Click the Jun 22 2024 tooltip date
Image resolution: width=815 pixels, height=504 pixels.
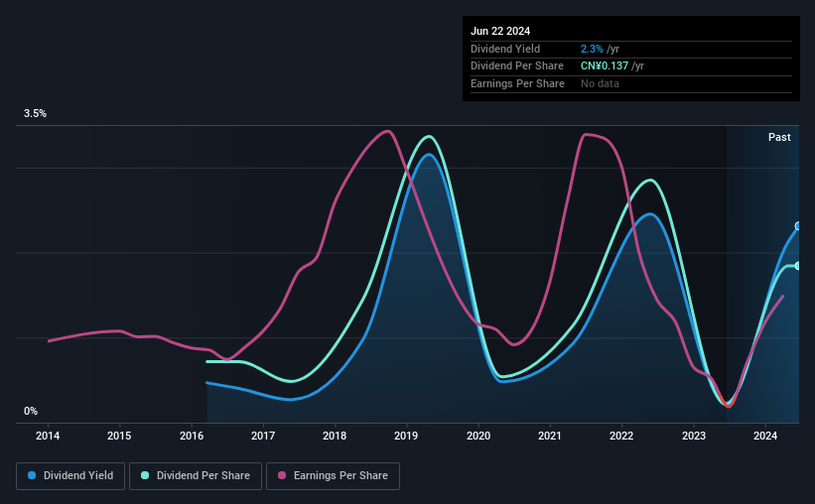(500, 31)
